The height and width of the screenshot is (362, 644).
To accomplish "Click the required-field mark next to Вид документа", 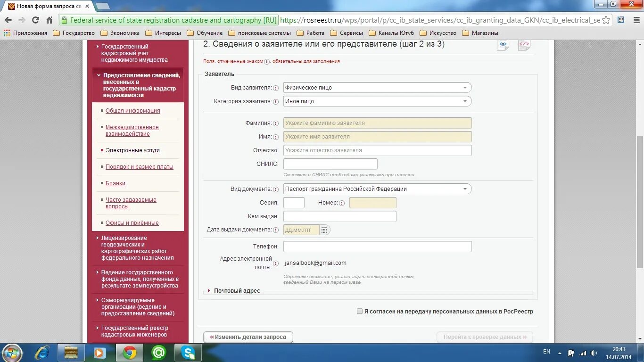I will [276, 189].
